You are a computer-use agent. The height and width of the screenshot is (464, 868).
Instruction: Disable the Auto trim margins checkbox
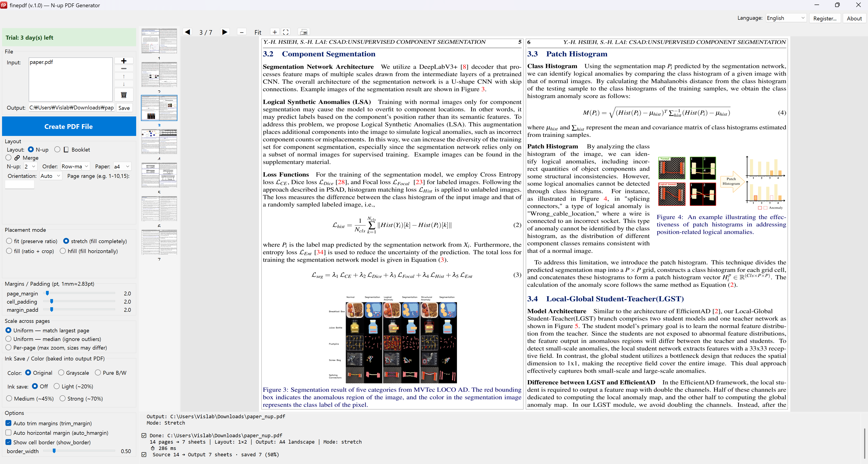(x=8, y=423)
